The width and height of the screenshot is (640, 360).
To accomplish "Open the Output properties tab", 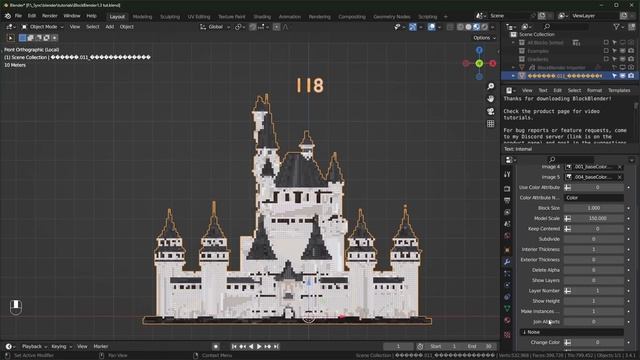I will [x=507, y=200].
